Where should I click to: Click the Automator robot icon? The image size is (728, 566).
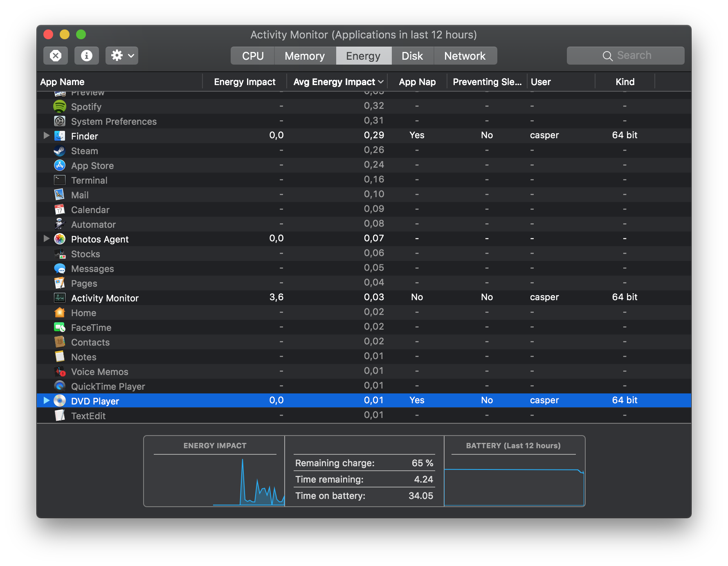[x=60, y=224]
